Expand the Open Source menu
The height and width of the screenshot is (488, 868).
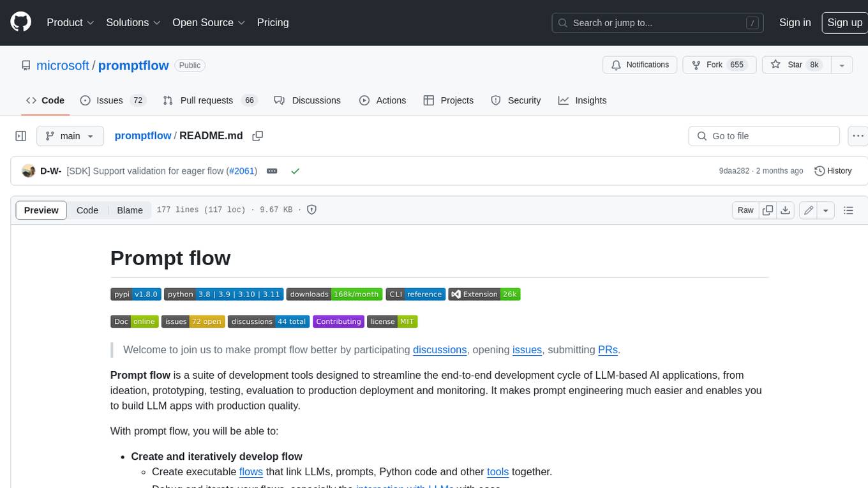(209, 22)
